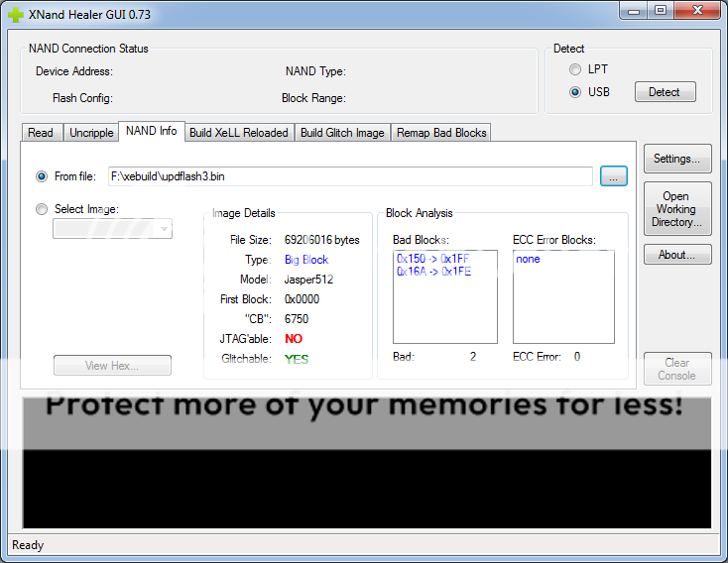This screenshot has width=728, height=563.
Task: Click the file path input field
Action: click(347, 176)
